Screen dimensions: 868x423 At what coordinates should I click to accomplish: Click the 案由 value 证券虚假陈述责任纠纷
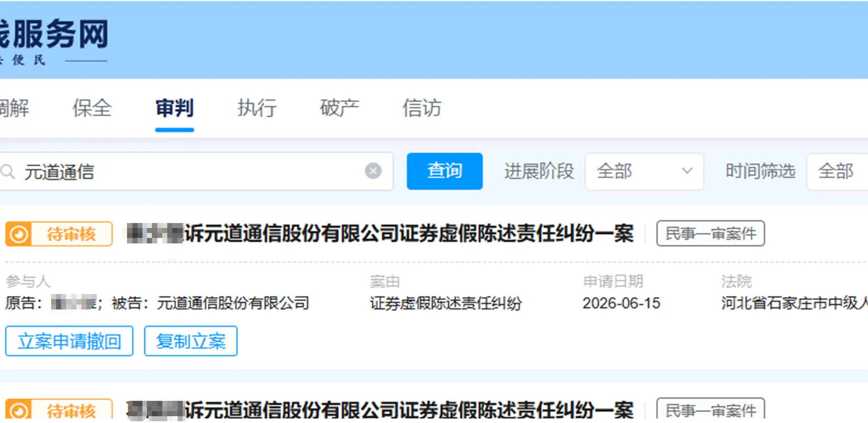coord(446,303)
